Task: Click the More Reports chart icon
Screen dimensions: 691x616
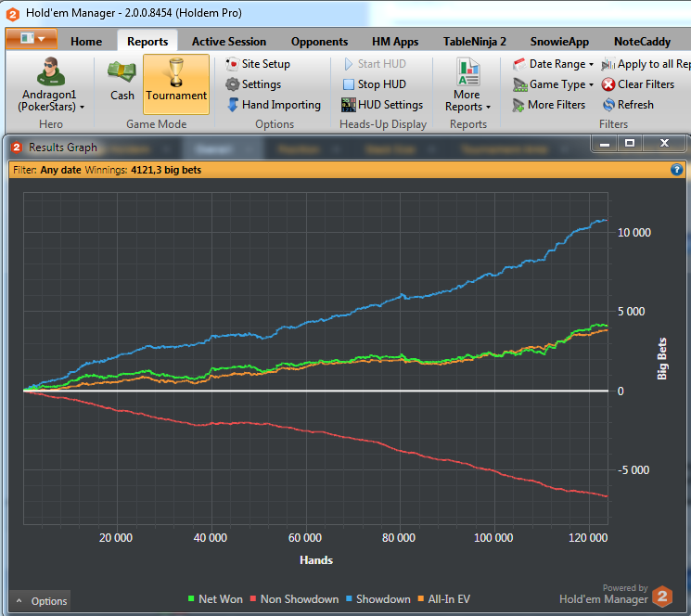Action: (x=468, y=71)
